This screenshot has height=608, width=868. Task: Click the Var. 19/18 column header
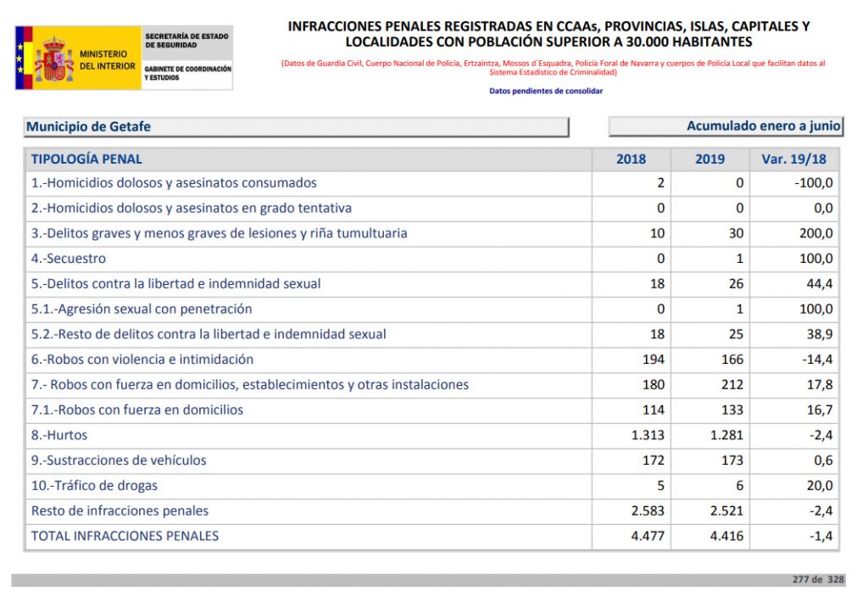click(794, 159)
